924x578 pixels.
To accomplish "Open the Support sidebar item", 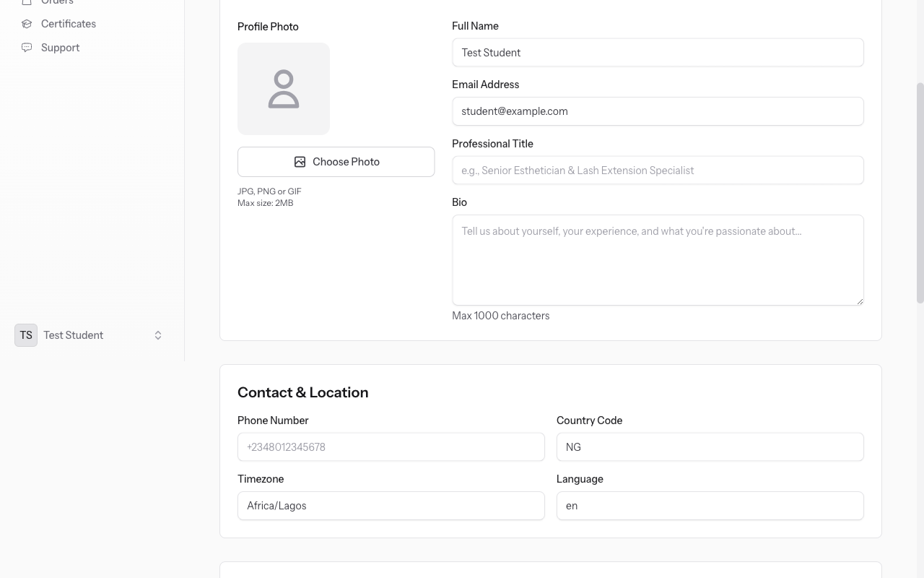I will (61, 48).
